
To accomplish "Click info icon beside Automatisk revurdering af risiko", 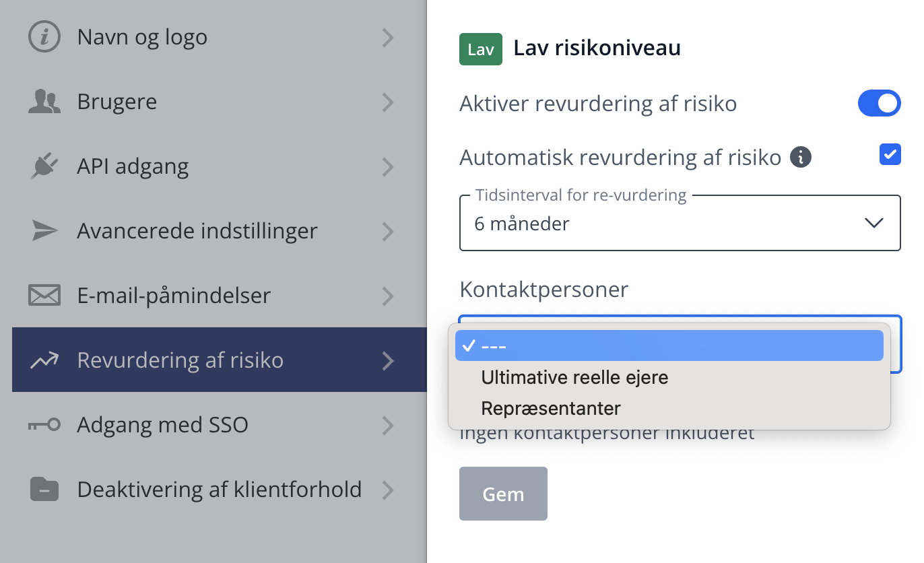I will point(801,158).
